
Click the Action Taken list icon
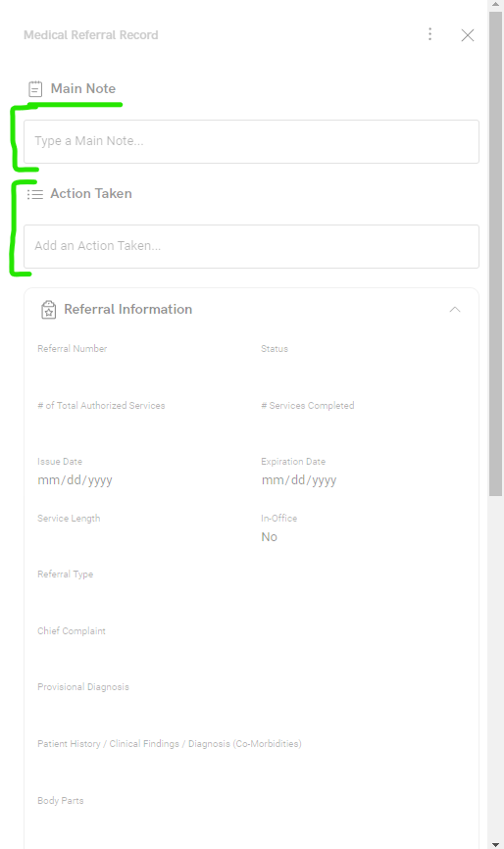tap(35, 194)
